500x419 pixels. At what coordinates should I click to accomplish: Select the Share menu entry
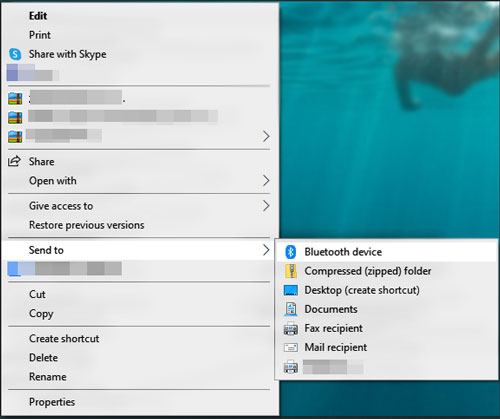point(140,161)
